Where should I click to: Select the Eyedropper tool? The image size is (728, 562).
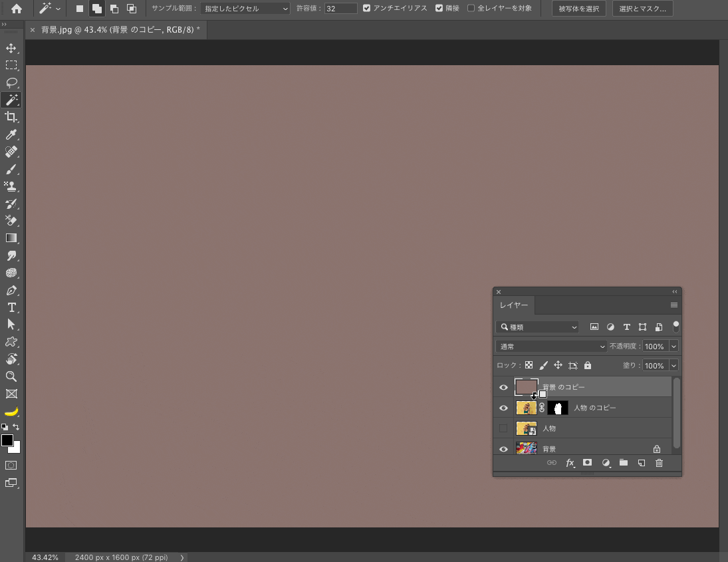(11, 135)
